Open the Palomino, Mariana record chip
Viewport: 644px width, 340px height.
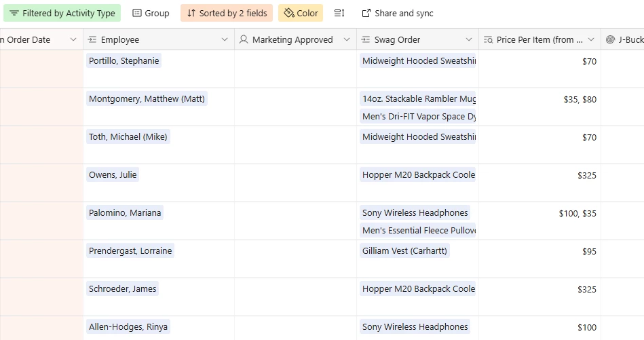point(125,212)
